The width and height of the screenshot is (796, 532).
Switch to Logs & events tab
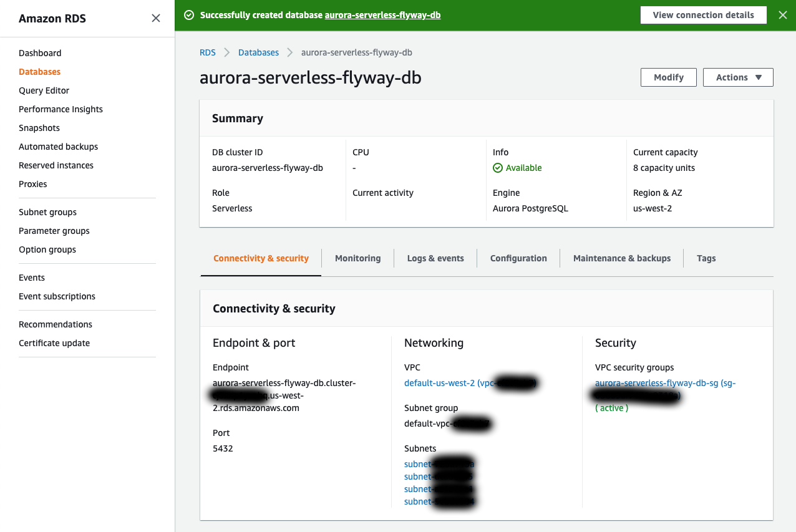coord(435,258)
